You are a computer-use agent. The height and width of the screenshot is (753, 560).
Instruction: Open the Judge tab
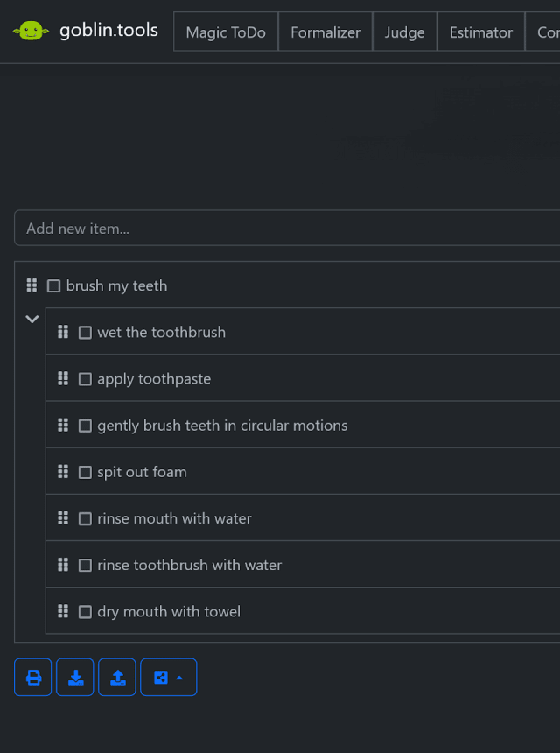pyautogui.click(x=404, y=32)
